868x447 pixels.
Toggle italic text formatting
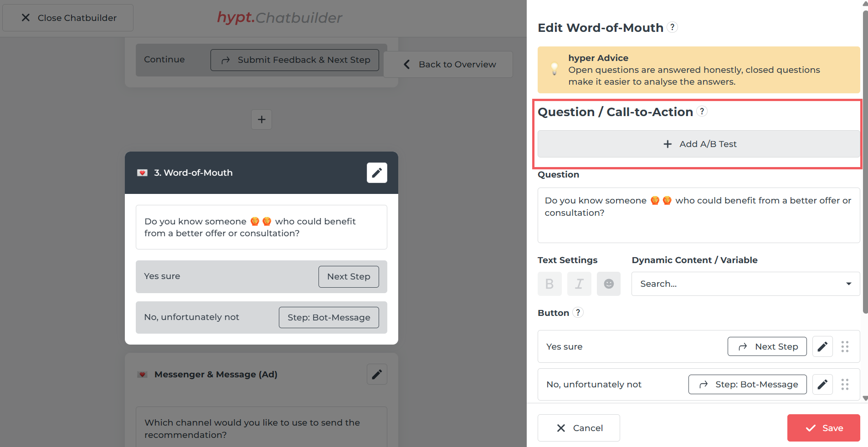[x=579, y=284]
